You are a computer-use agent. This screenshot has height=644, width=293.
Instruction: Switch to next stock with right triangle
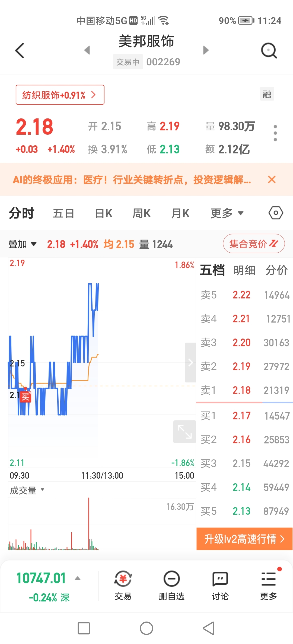click(206, 50)
